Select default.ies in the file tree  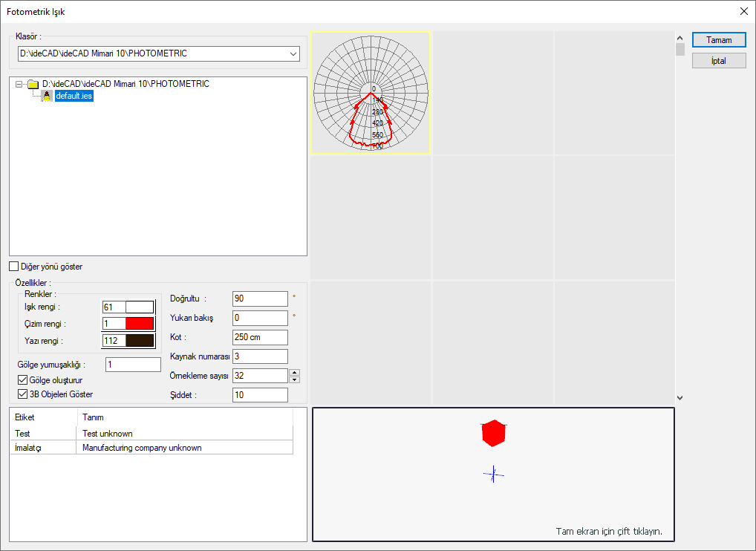click(x=74, y=96)
